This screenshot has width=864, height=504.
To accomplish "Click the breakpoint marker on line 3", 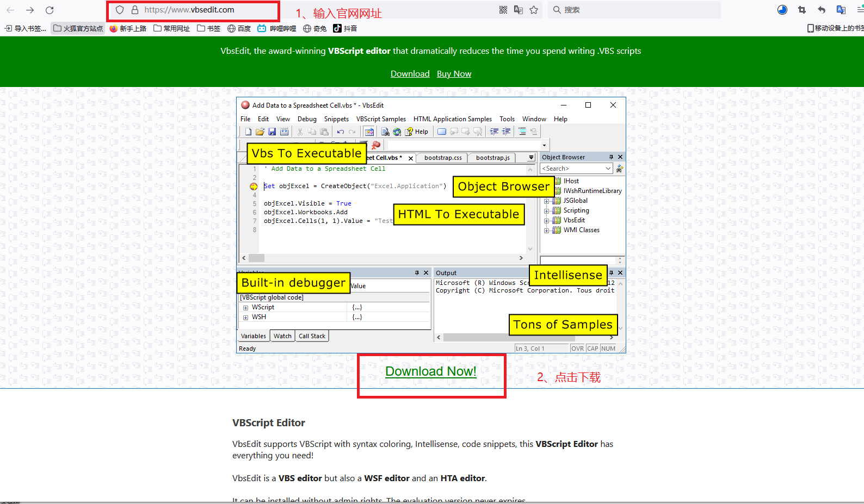I will (254, 186).
